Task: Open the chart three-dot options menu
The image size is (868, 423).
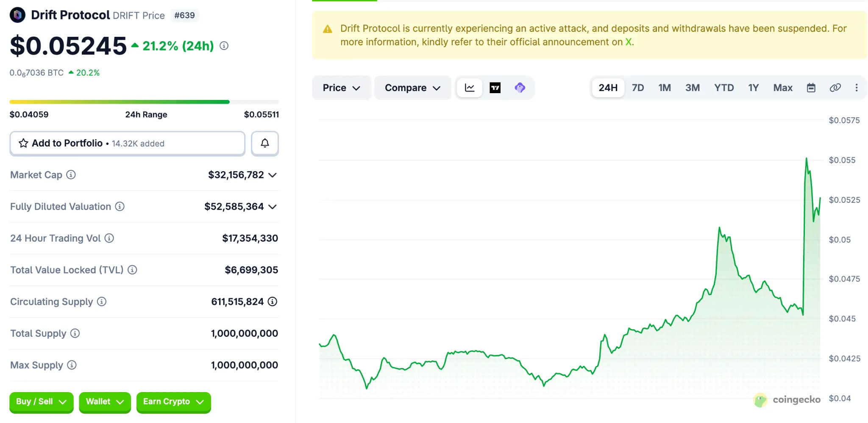Action: coord(857,88)
